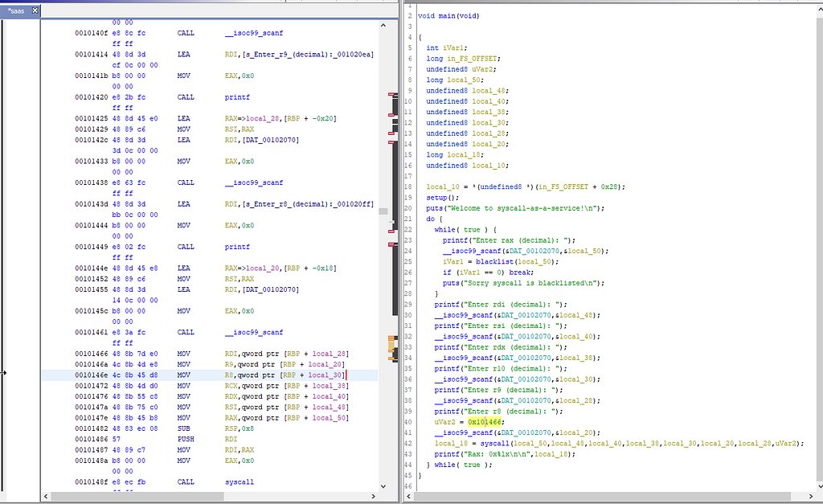Screen dimensions: 823x504
Task: Click the setup function call in decompiler
Action: tap(436, 198)
